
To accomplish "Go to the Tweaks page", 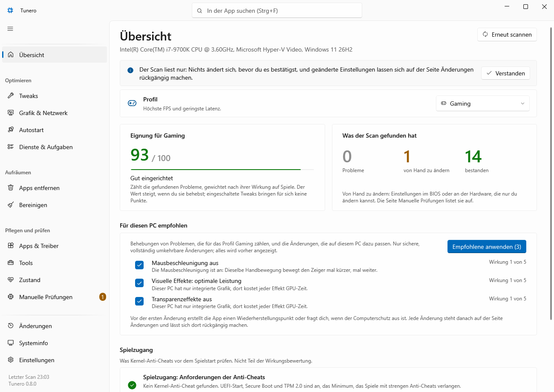I will 55,96.
